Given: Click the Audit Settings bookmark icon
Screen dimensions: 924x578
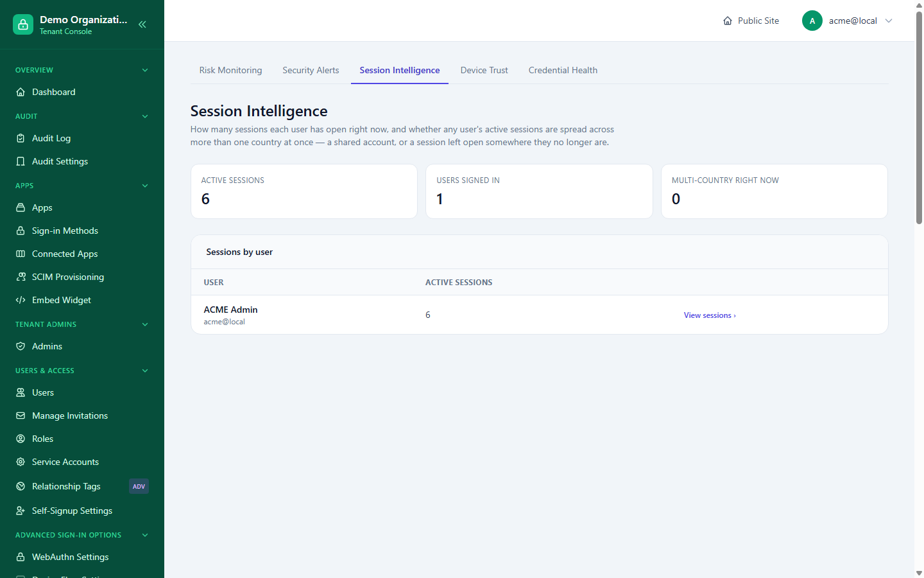Looking at the screenshot, I should tap(21, 161).
